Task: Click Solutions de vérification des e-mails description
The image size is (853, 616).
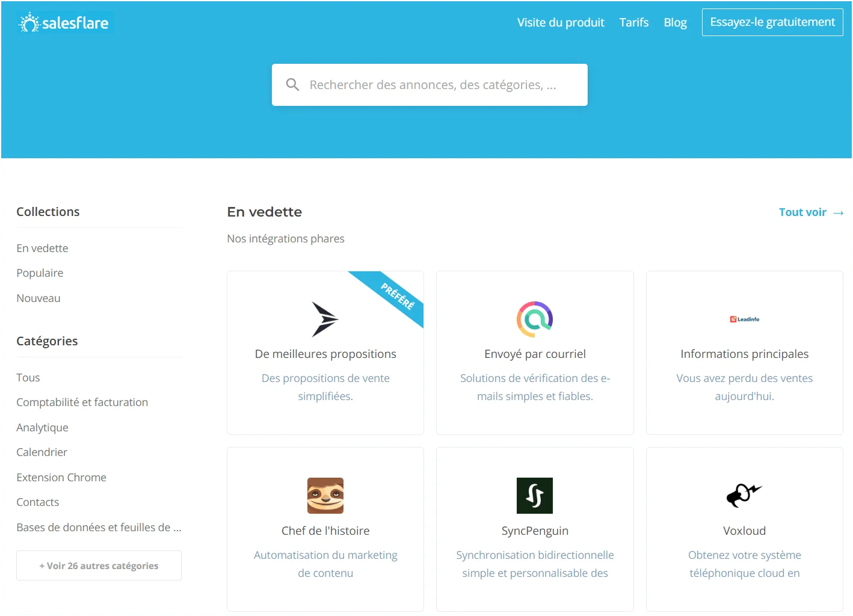Action: point(535,387)
